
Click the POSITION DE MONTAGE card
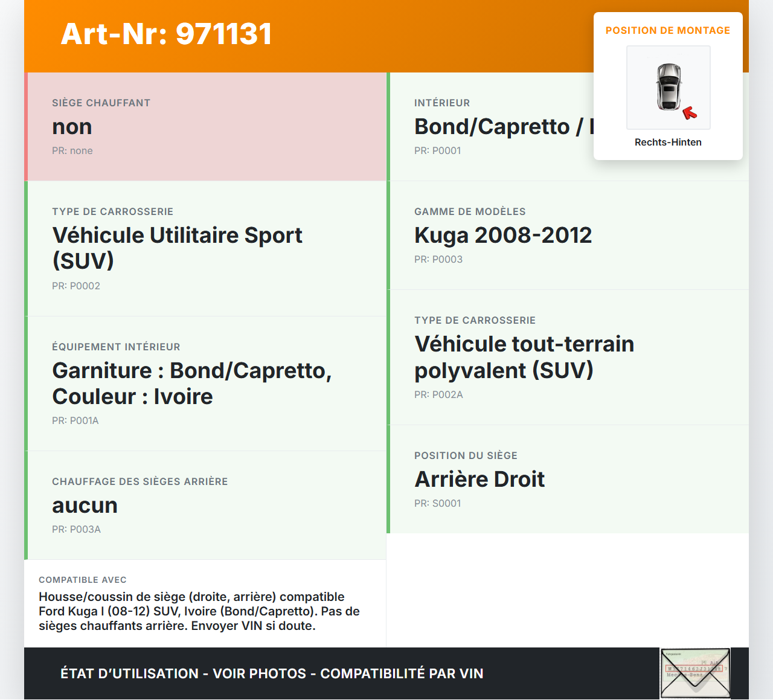pos(668,85)
